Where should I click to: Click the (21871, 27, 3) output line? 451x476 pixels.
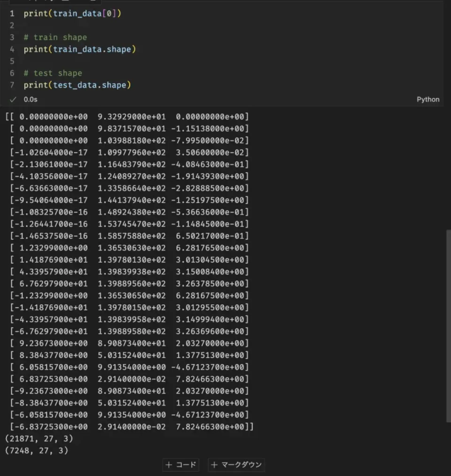[39, 438]
